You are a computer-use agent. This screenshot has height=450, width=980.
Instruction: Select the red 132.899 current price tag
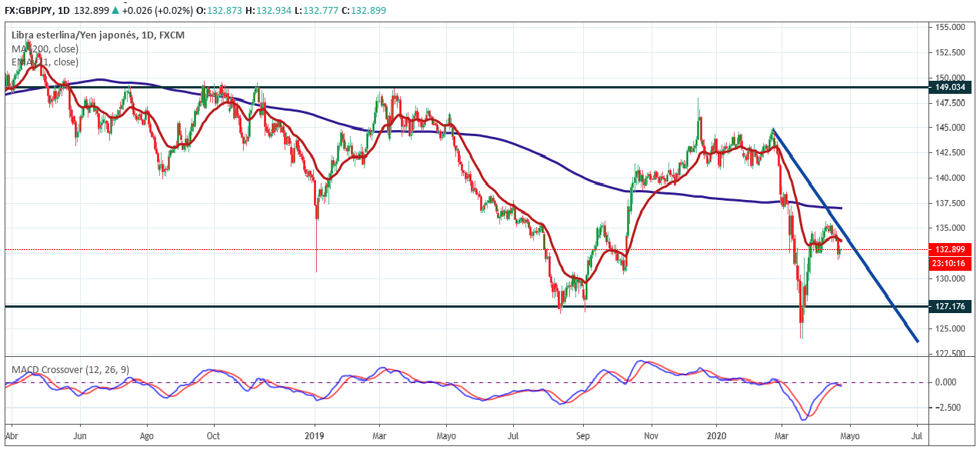(949, 249)
